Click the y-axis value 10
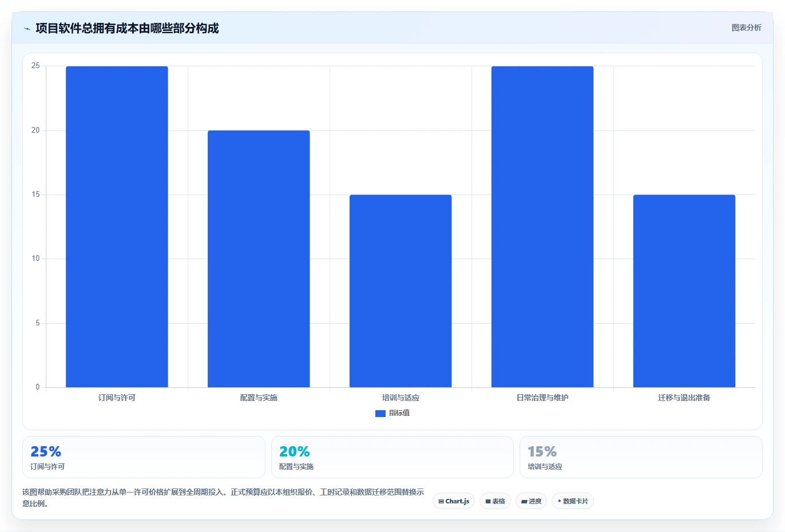The width and height of the screenshot is (785, 532). pos(35,259)
